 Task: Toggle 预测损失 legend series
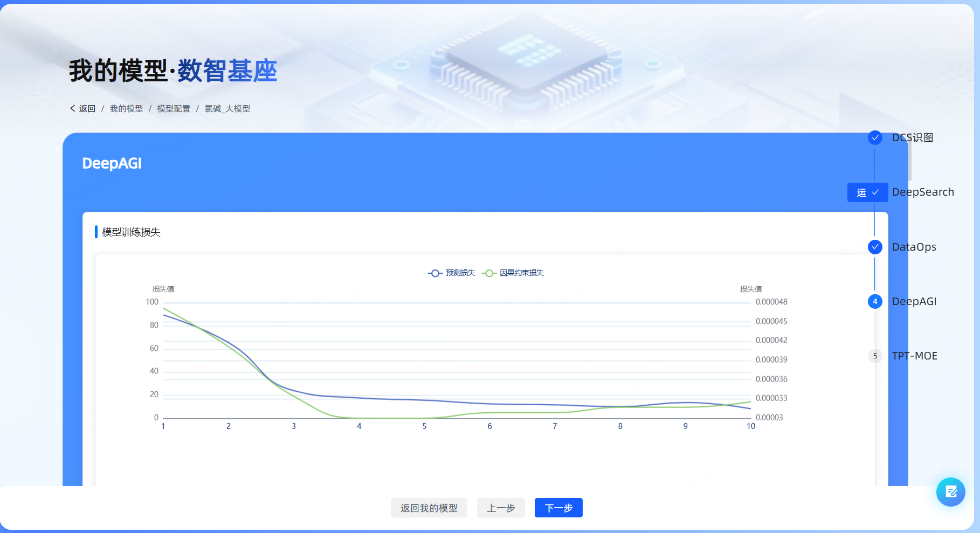452,273
